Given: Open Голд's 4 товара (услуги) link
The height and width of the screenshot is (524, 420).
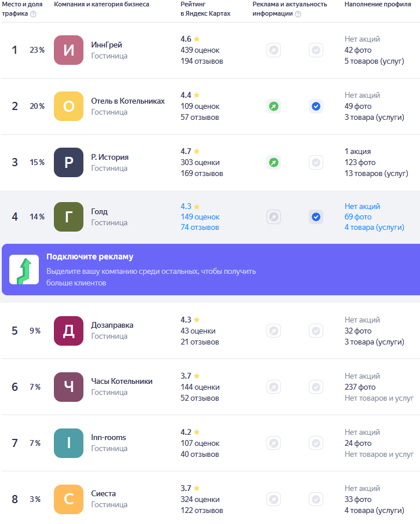Looking at the screenshot, I should tap(374, 228).
